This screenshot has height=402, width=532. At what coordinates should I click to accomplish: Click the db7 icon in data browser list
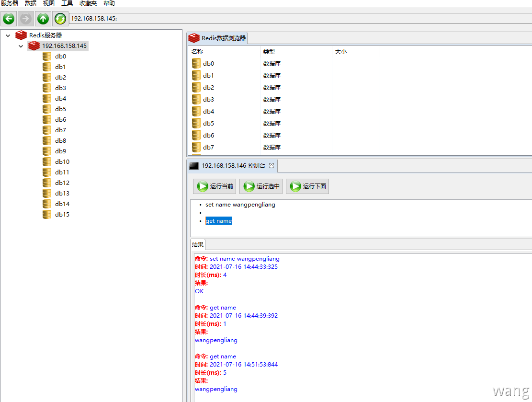tap(196, 147)
